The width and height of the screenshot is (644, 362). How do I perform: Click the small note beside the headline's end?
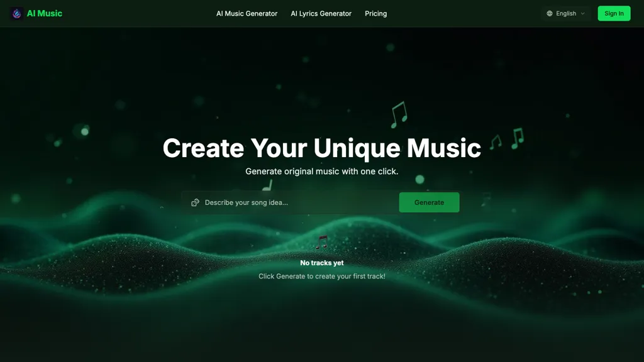(x=496, y=143)
